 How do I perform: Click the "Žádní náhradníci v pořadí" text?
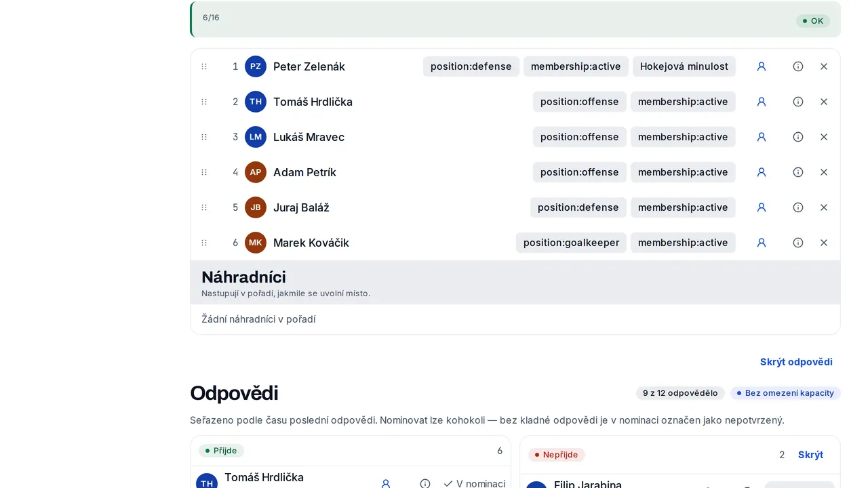(258, 319)
